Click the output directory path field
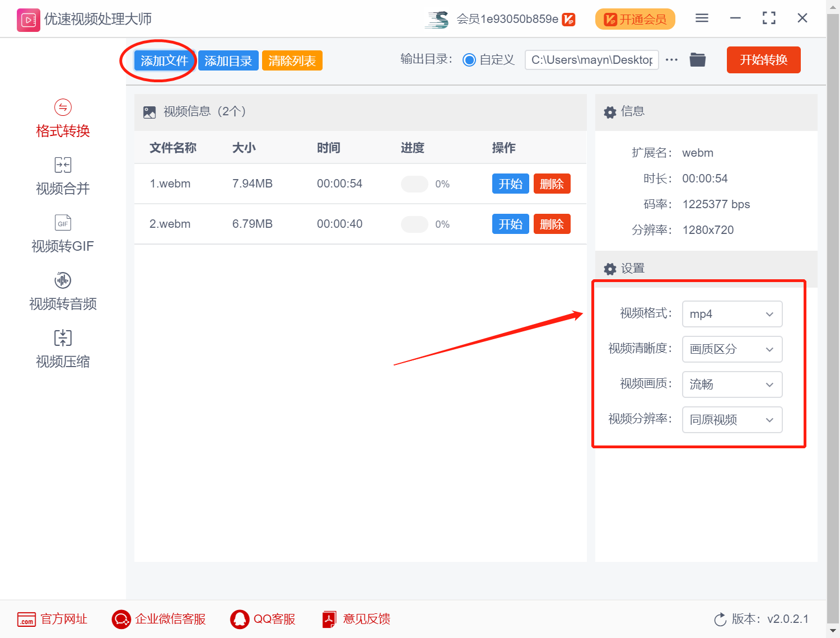 (x=591, y=60)
